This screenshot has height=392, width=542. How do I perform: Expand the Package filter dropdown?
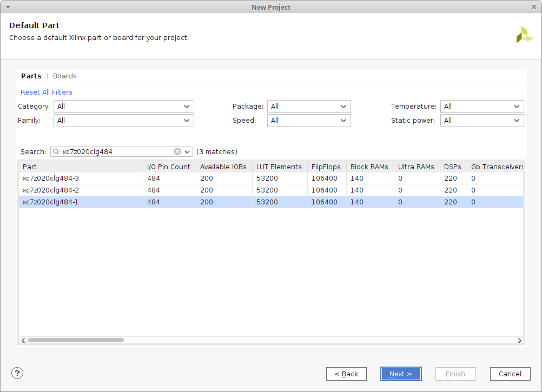pyautogui.click(x=309, y=107)
